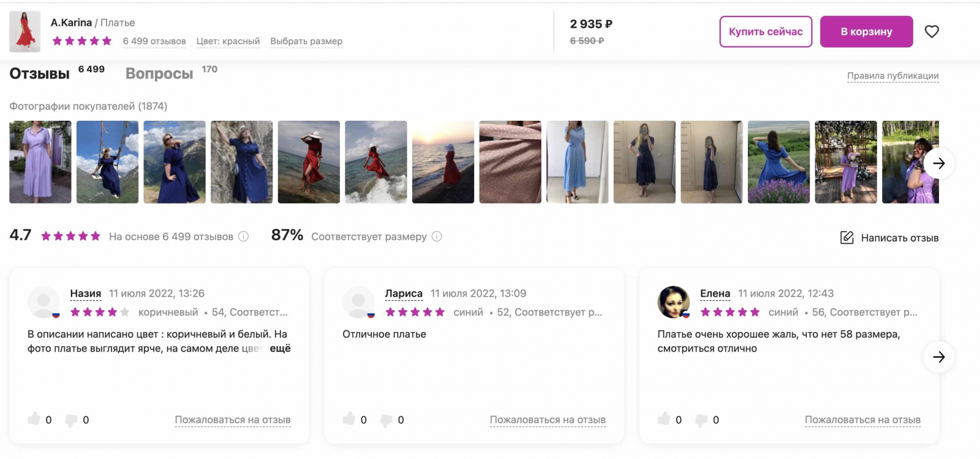Open reviewer name Назия
This screenshot has height=459, width=980.
(86, 294)
